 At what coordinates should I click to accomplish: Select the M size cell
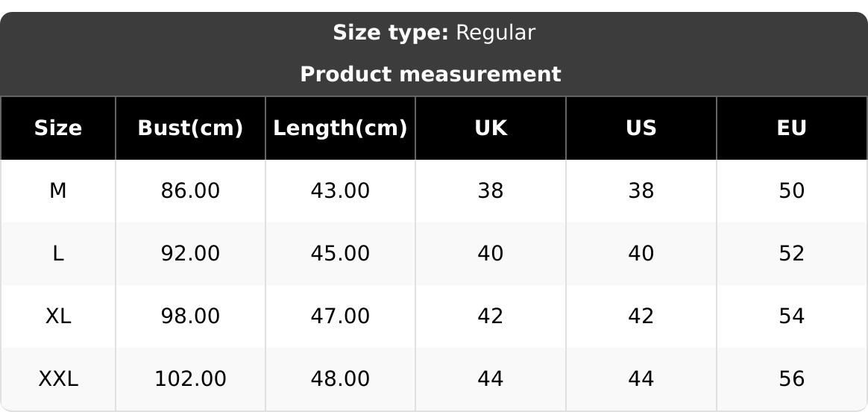(x=58, y=191)
